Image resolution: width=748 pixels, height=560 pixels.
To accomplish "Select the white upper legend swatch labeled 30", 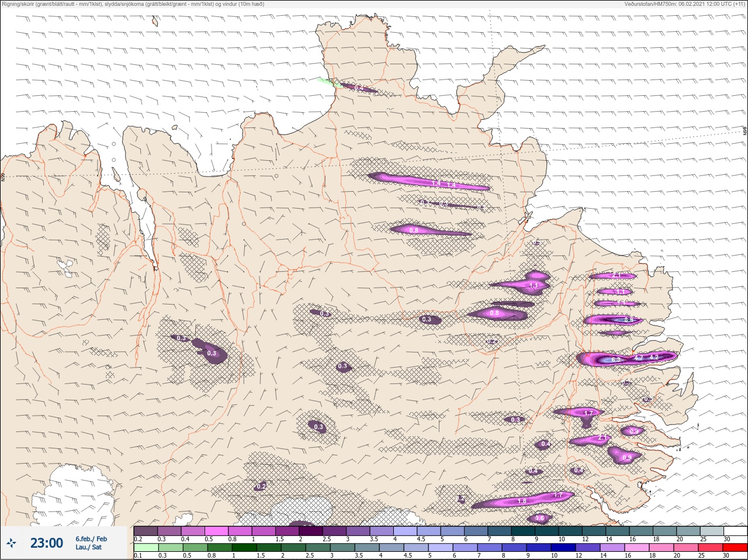I will tap(735, 531).
